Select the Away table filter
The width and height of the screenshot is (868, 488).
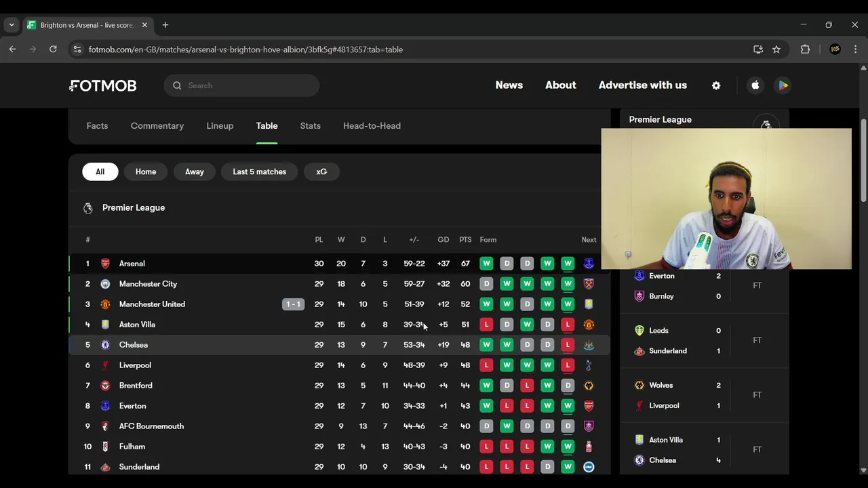(195, 171)
